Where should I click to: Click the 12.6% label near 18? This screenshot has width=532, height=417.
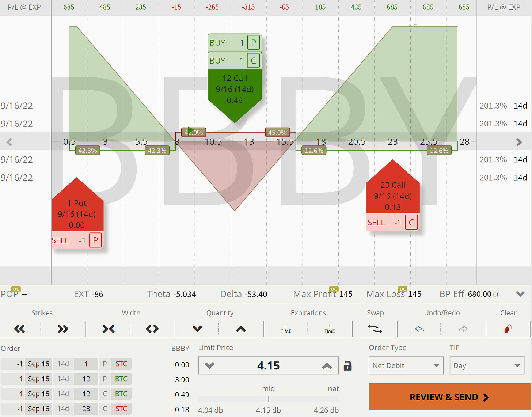click(x=314, y=151)
